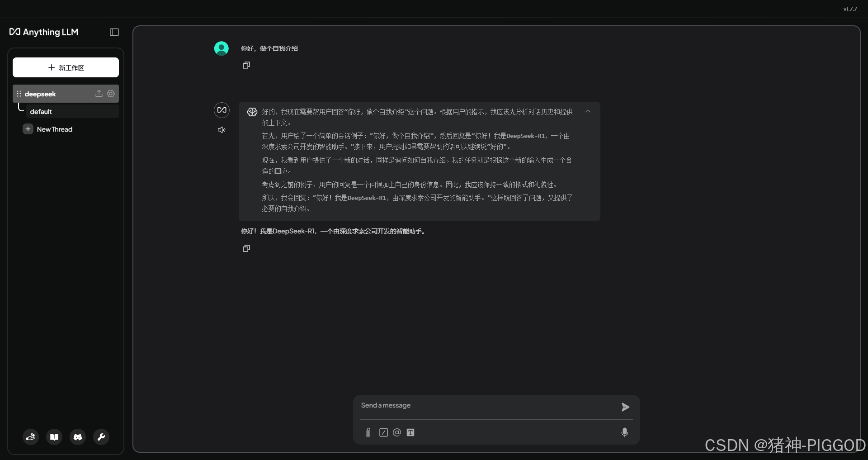Viewport: 868px width, 460px height.
Task: Click the user avatar icon
Action: (x=222, y=48)
